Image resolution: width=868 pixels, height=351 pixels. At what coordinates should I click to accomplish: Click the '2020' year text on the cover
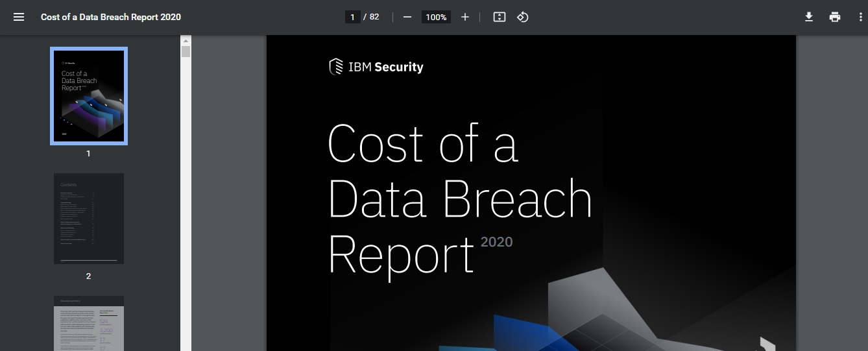click(497, 242)
